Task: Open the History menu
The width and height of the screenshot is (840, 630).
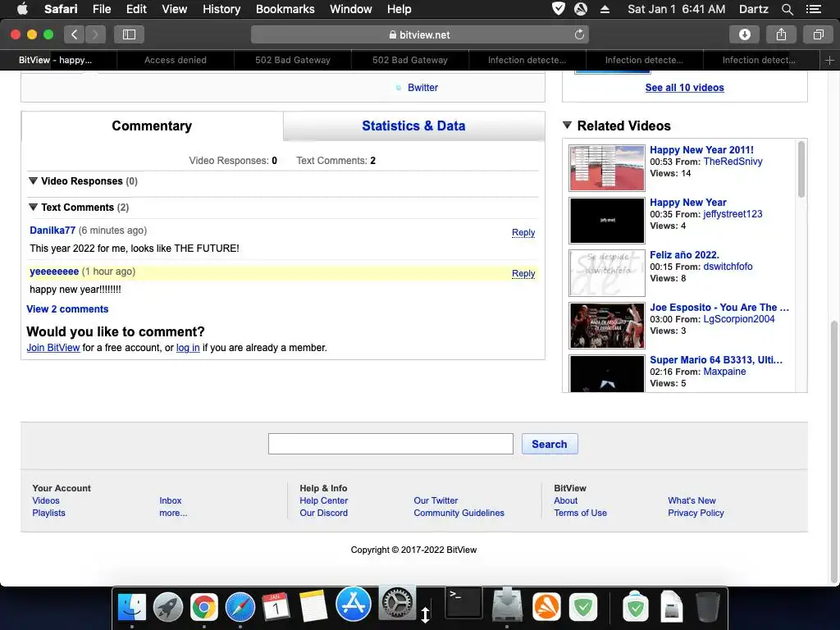Action: point(221,9)
